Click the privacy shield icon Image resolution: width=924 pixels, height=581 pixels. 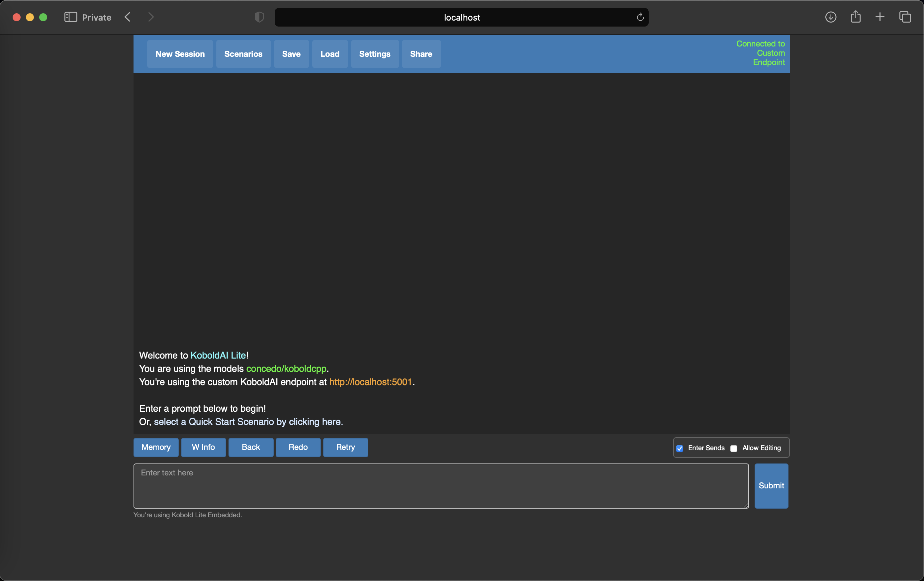pos(259,17)
